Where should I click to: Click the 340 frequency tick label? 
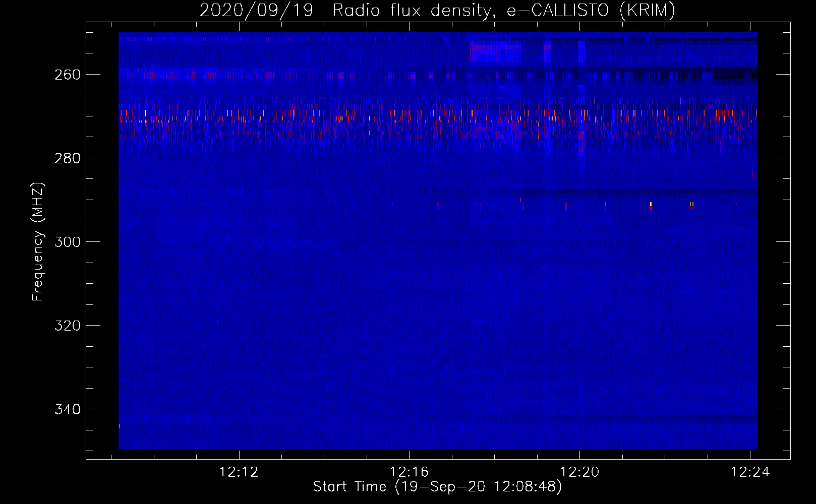pyautogui.click(x=68, y=409)
